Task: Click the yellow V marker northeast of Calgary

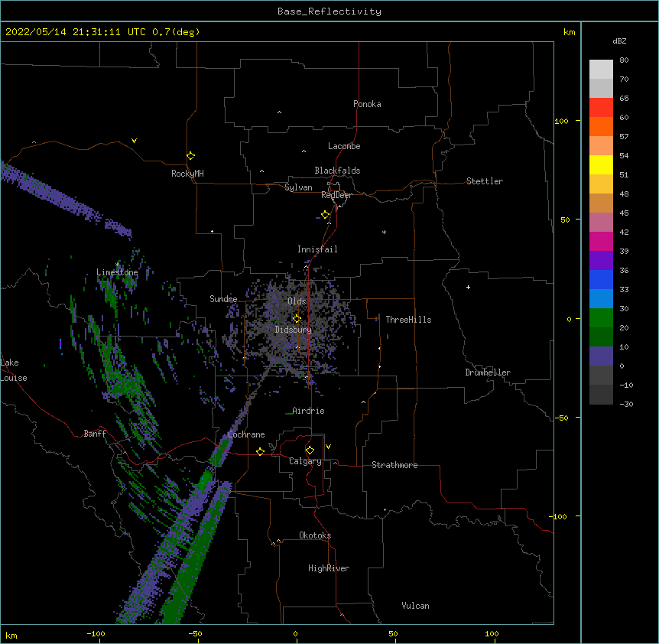Action: tap(328, 447)
